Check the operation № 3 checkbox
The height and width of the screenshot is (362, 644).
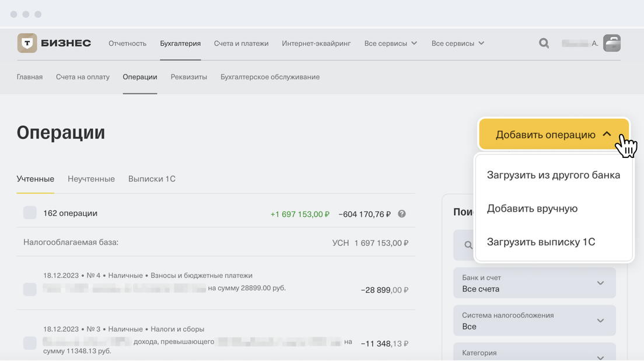30,343
